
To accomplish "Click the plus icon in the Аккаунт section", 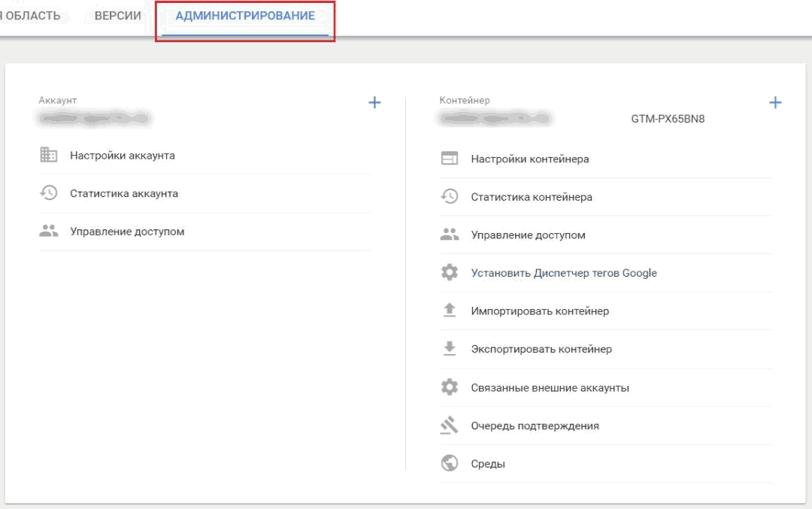I will coord(374,102).
